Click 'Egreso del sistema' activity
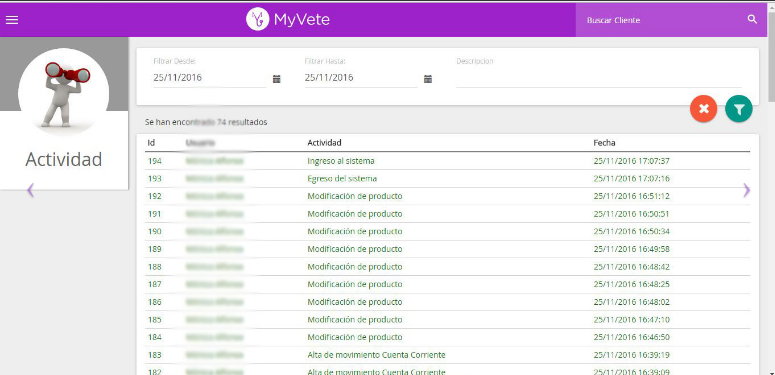Viewport: 775px width, 375px height. click(x=342, y=178)
